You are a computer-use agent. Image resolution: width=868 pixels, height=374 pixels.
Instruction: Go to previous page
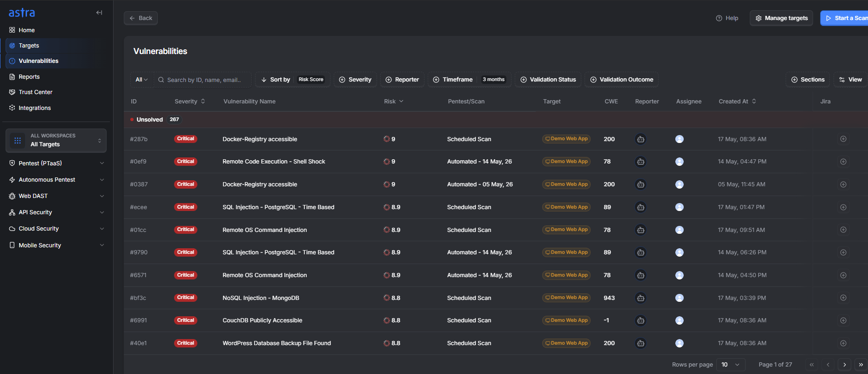click(x=828, y=365)
